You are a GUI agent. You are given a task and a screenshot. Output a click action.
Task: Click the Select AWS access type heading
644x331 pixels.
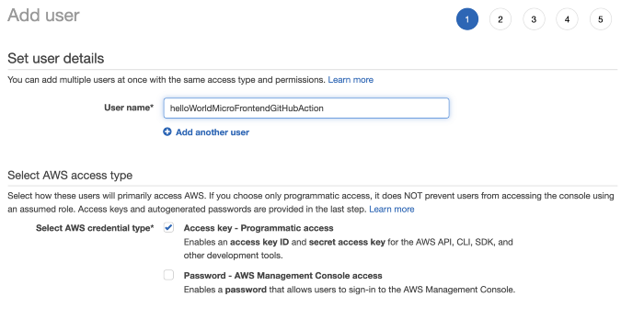[70, 176]
